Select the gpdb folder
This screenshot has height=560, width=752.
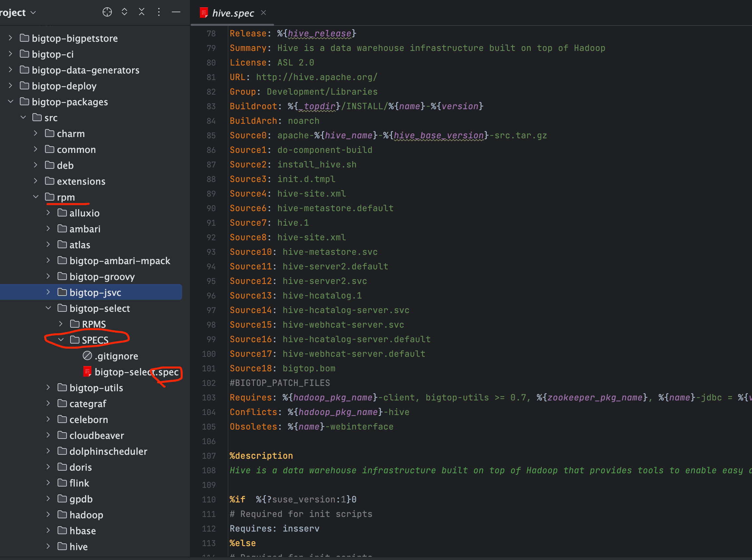click(x=81, y=499)
